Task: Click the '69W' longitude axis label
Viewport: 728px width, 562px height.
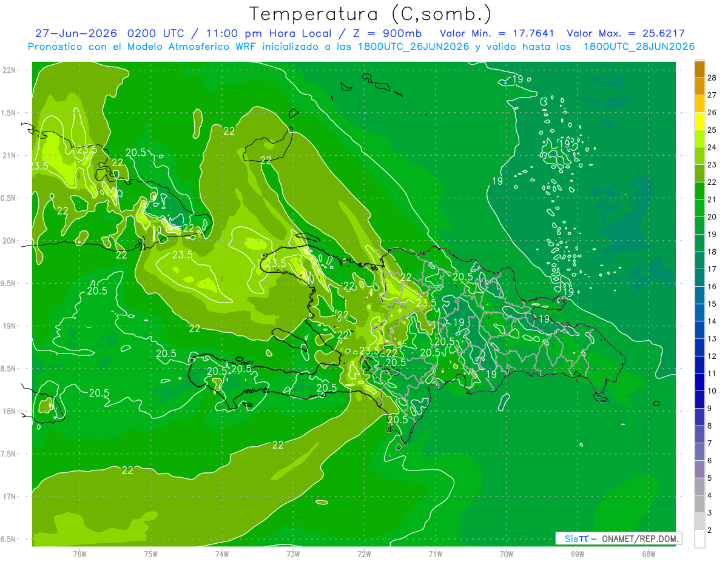Action: tap(577, 554)
